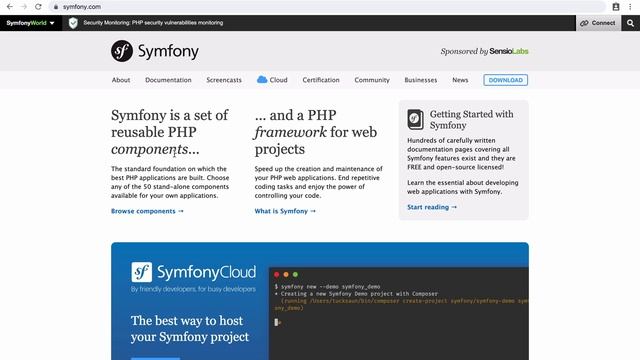Follow the Start reading link
The width and height of the screenshot is (640, 360).
pos(432,207)
